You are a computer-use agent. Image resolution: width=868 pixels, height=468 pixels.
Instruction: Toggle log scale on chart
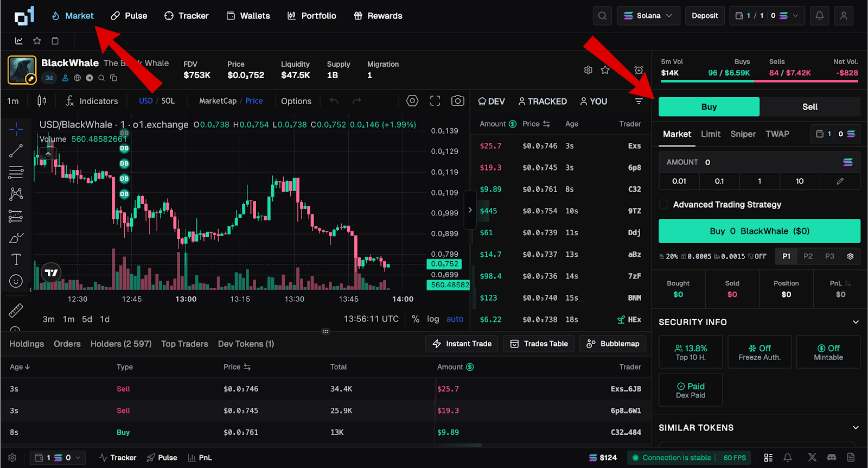(x=433, y=319)
